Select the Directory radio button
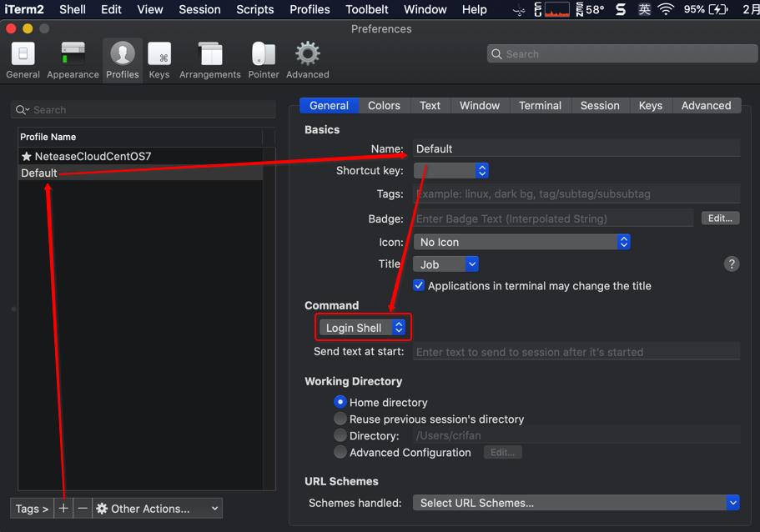Viewport: 760px width, 532px height. pyautogui.click(x=340, y=435)
